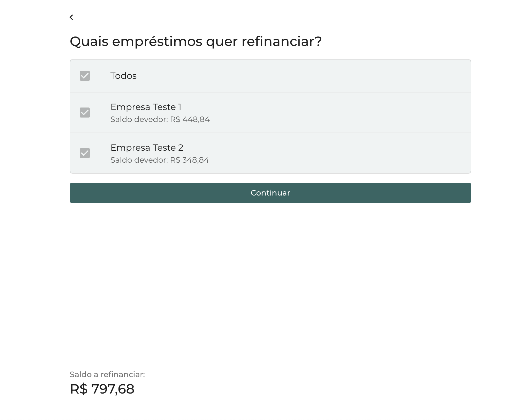Viewport: 527px width, 420px height.
Task: Deselect the Empresa Teste 1 loan
Action: click(x=85, y=113)
